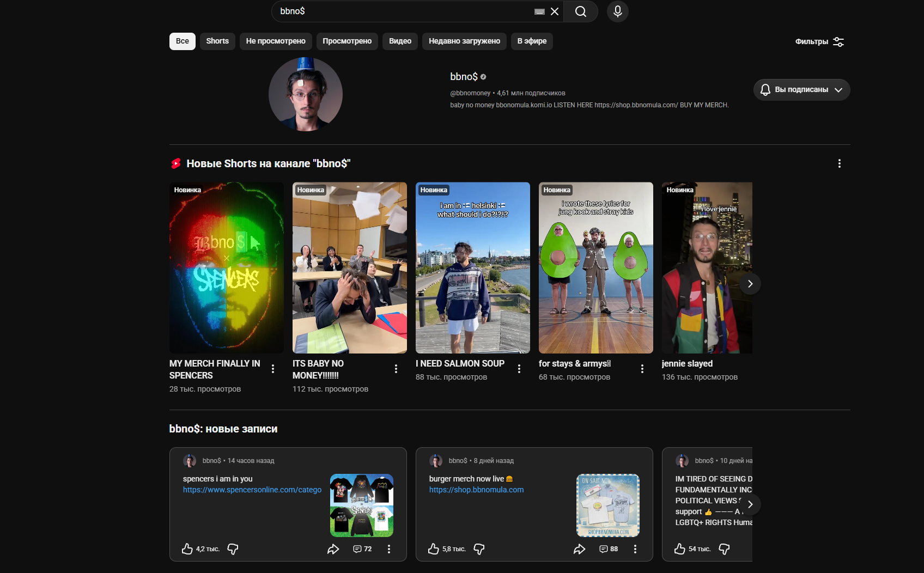Viewport: 924px width, 573px height.
Task: Select the Не просмотрено filter chip
Action: click(x=276, y=41)
